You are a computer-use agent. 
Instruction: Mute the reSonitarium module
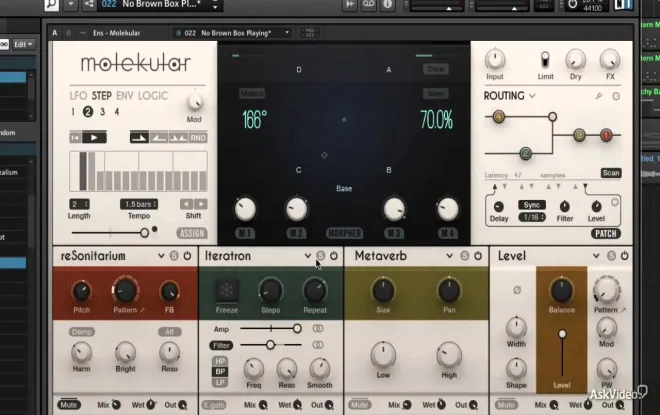69,405
